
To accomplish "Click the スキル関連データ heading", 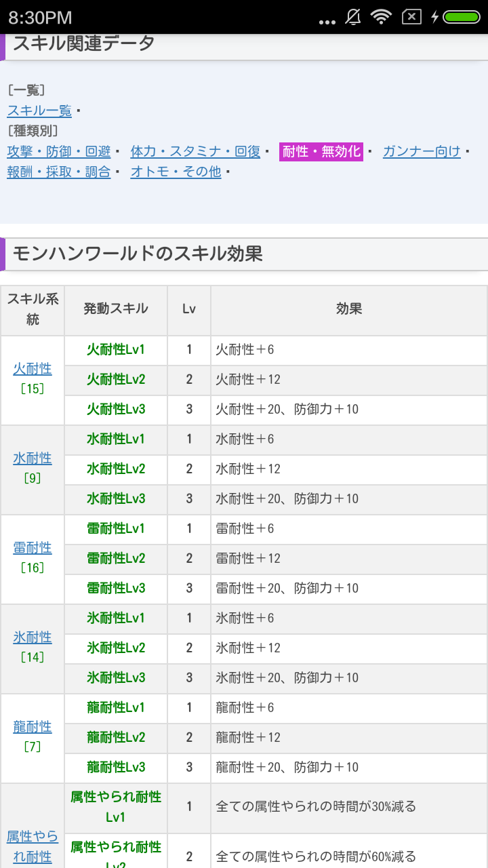I will [83, 44].
